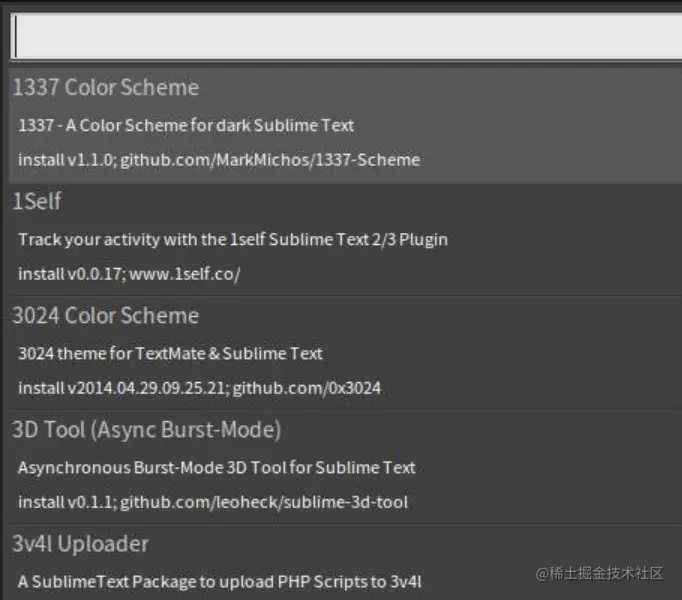Click 'upload PHP Scripts to 3v4l' description
Image resolution: width=682 pixels, height=600 pixels.
[x=220, y=581]
